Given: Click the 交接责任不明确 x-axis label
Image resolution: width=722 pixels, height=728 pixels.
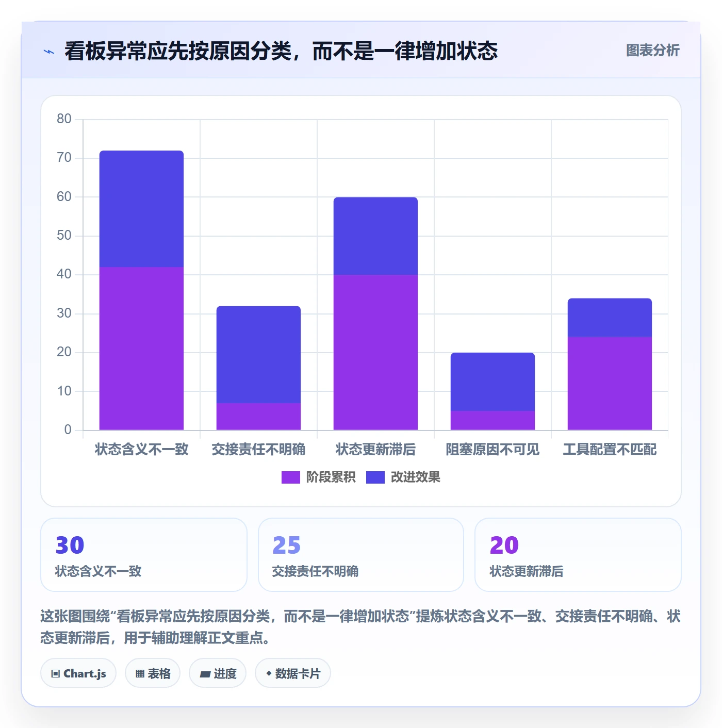Looking at the screenshot, I should click(258, 450).
